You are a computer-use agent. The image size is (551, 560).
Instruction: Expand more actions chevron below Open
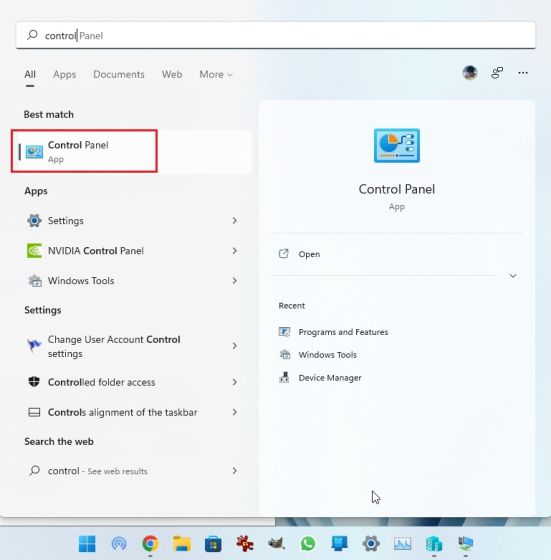(x=513, y=276)
